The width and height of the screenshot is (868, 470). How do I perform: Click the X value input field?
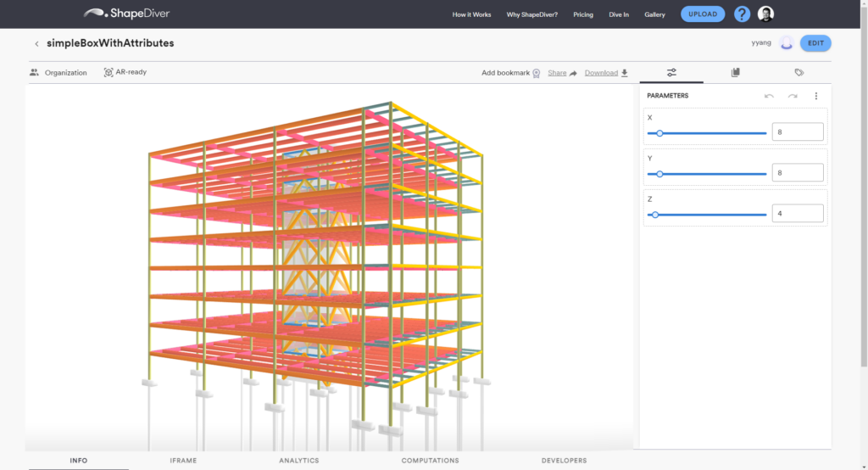(797, 131)
